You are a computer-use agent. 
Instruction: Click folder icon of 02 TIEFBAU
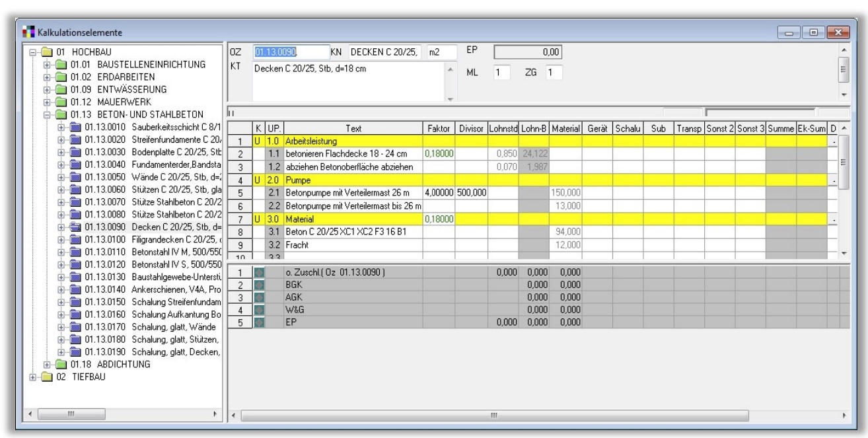pos(46,377)
